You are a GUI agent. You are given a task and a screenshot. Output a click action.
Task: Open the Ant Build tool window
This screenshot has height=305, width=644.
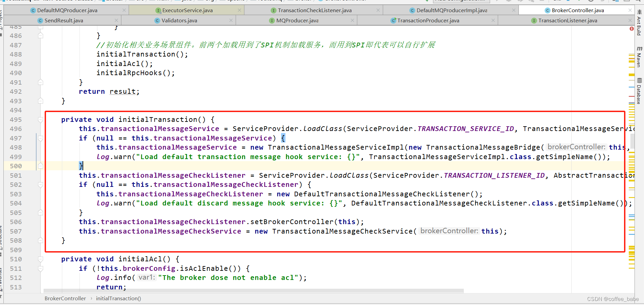click(x=639, y=23)
